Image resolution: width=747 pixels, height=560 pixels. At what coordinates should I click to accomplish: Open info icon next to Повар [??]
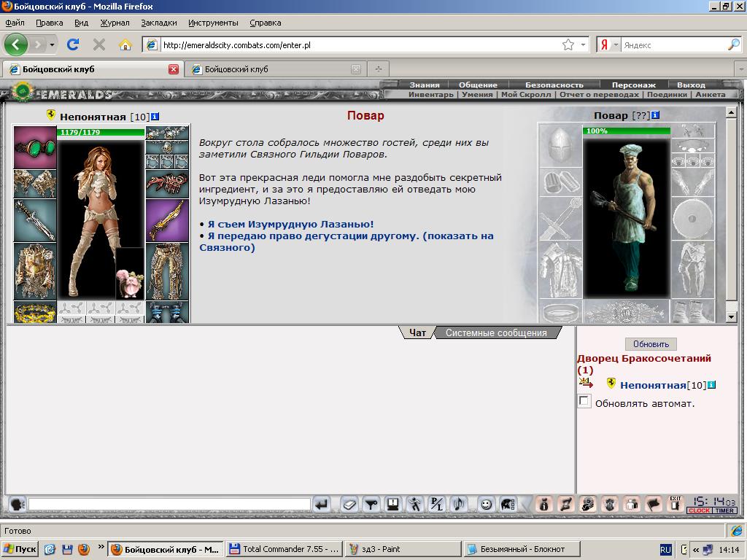(x=656, y=115)
